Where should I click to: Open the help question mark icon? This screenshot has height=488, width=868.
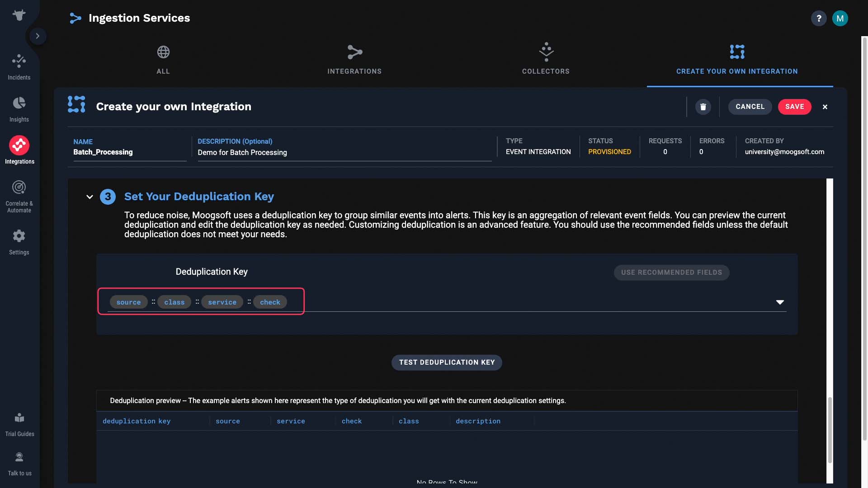[x=819, y=18]
